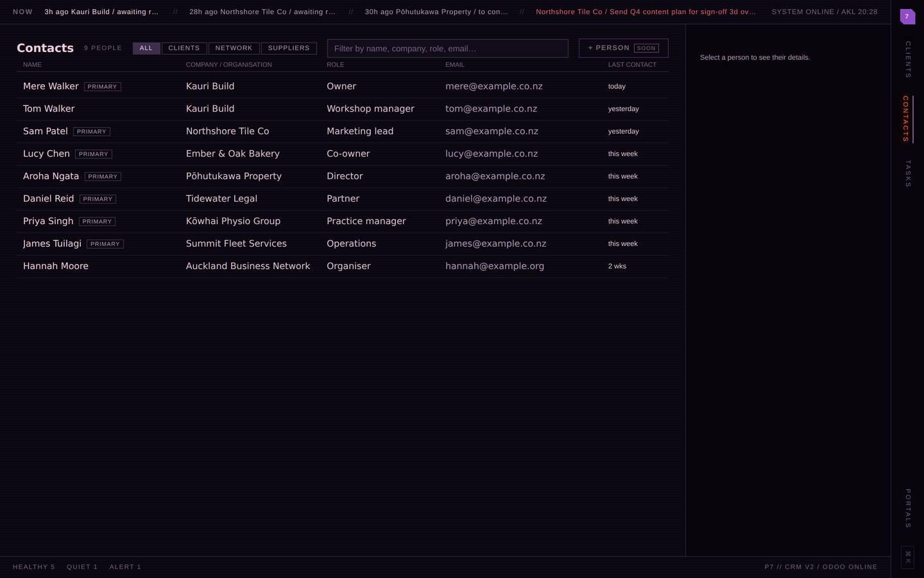Select Contacts in the side rail

point(907,119)
